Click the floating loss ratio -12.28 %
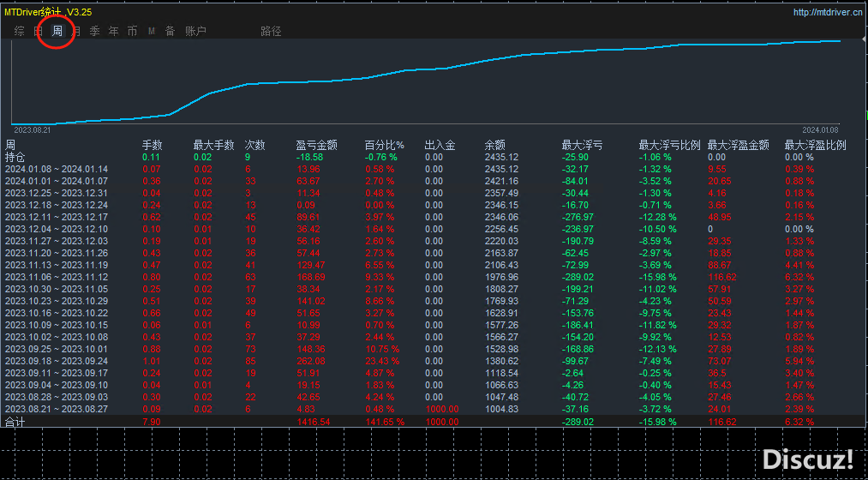The height and width of the screenshot is (480, 868). tap(658, 217)
